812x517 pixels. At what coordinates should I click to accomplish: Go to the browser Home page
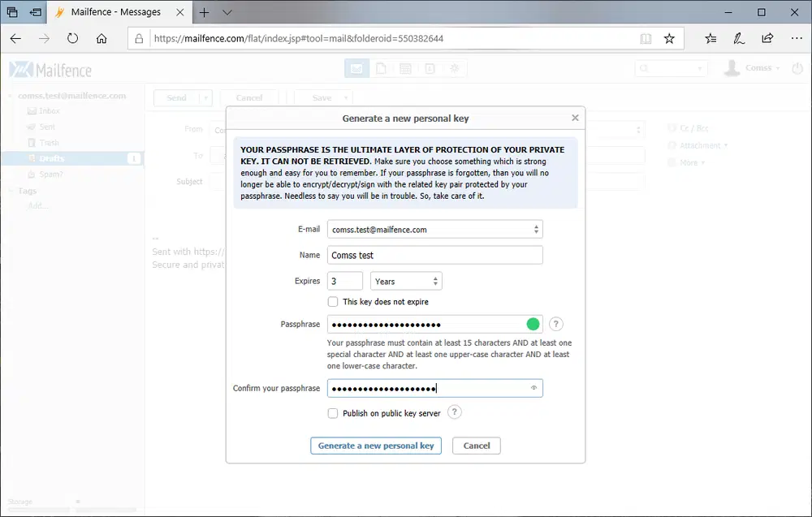point(101,38)
